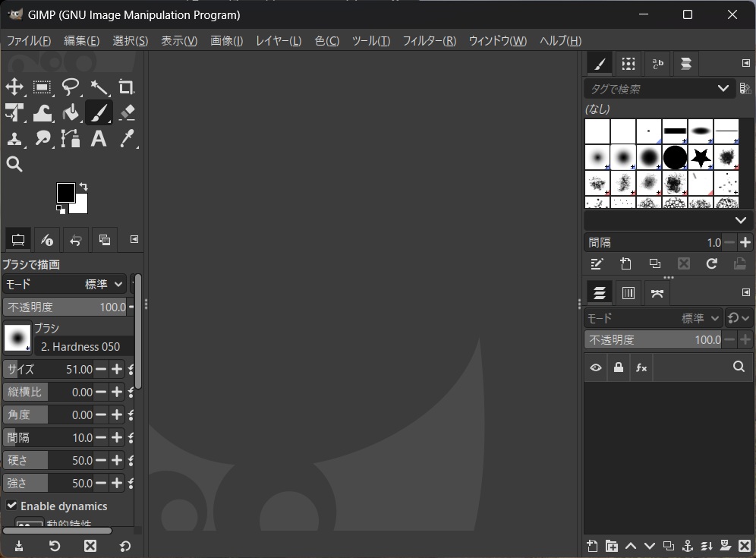Pick the Text tool
This screenshot has height=558, width=756.
click(98, 139)
